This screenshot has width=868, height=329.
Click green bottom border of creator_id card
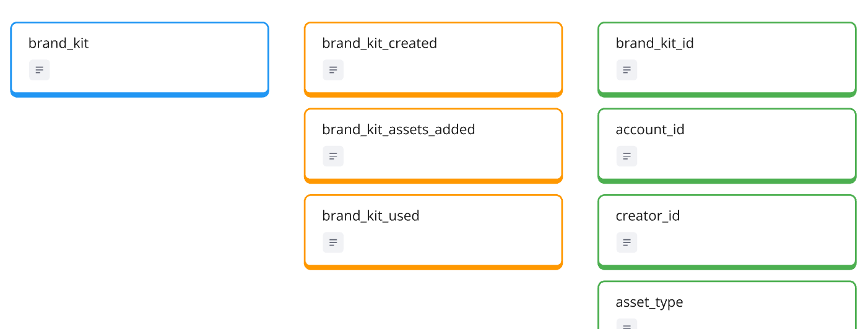coord(727,267)
